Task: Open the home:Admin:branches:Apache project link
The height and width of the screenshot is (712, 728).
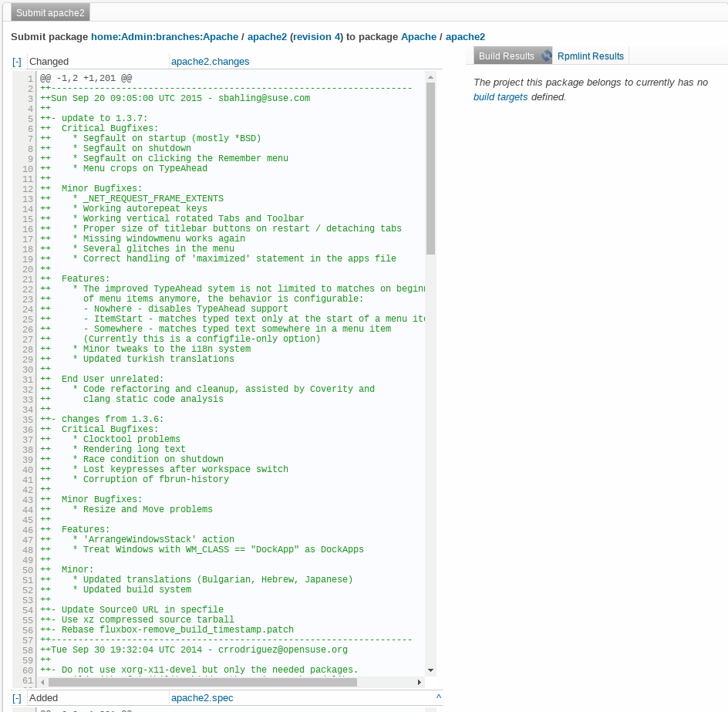Action: click(165, 36)
